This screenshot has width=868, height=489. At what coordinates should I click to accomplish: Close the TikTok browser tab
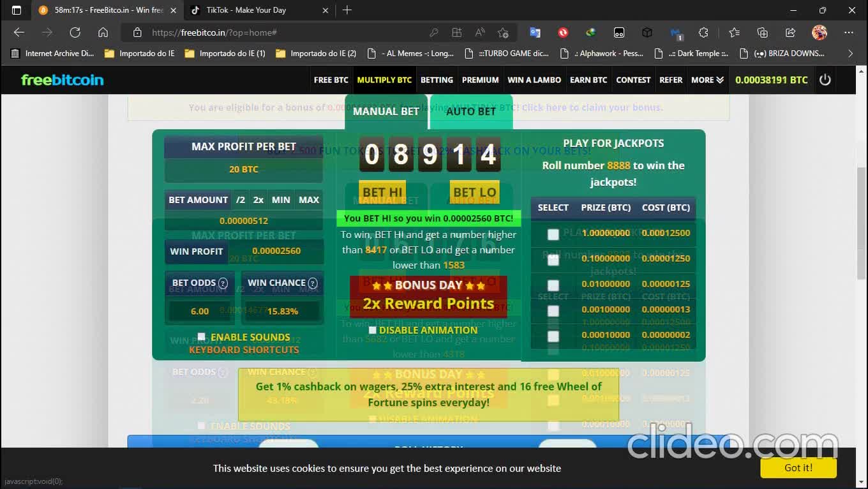325,10
